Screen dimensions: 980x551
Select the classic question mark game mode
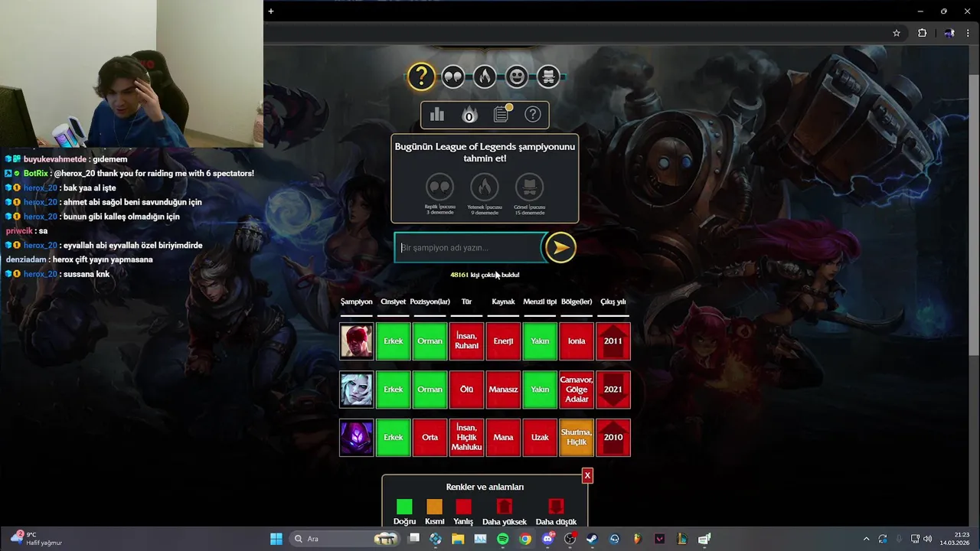coord(421,77)
